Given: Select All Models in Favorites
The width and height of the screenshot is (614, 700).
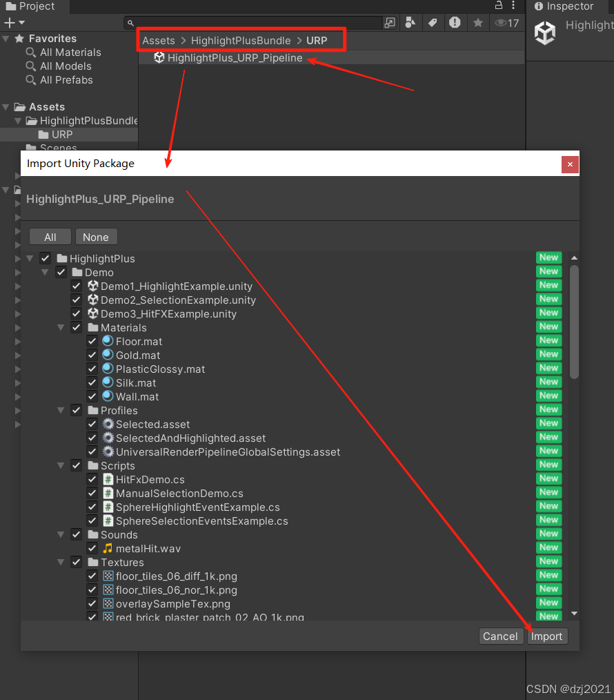Looking at the screenshot, I should (66, 66).
